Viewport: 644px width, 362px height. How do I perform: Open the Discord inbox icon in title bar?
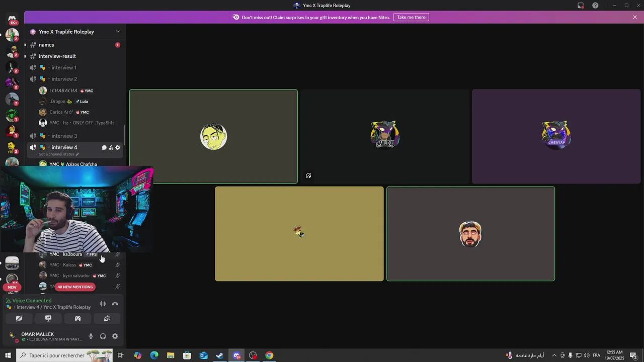581,6
